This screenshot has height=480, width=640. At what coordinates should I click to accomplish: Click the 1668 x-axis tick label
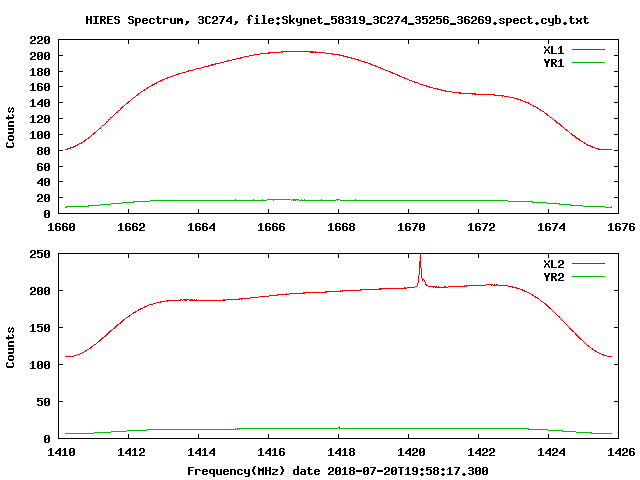click(x=341, y=227)
